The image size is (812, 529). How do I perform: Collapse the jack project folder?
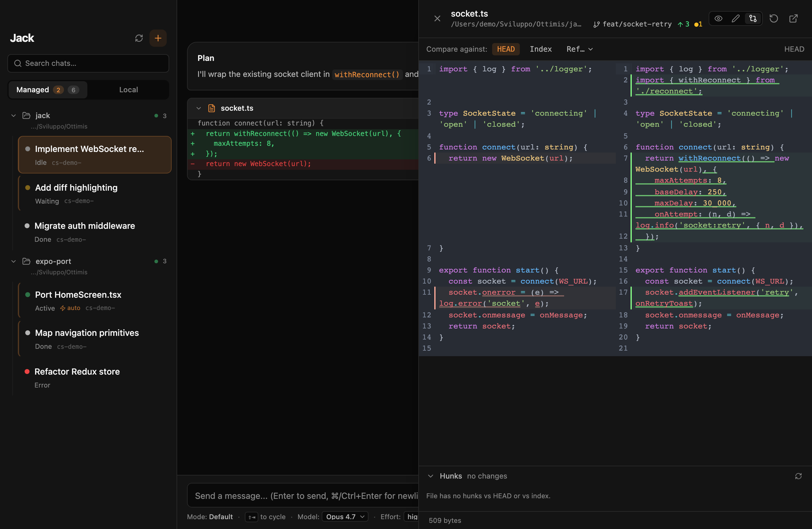pos(13,115)
